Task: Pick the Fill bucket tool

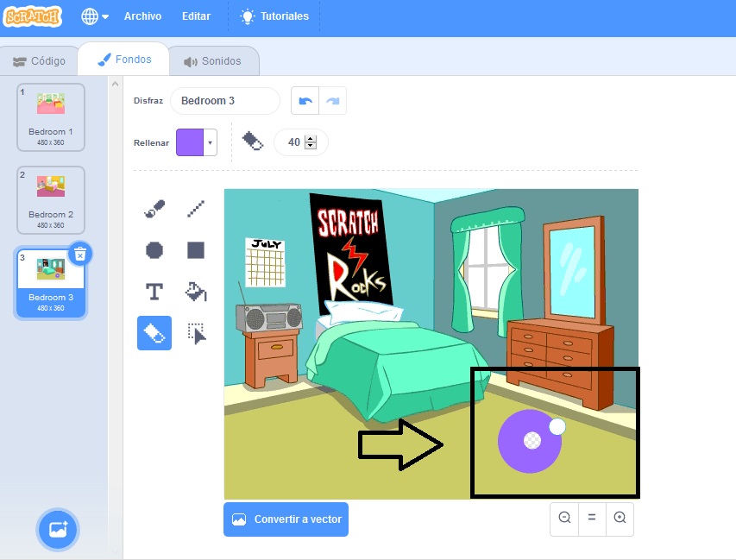Action: coord(196,292)
